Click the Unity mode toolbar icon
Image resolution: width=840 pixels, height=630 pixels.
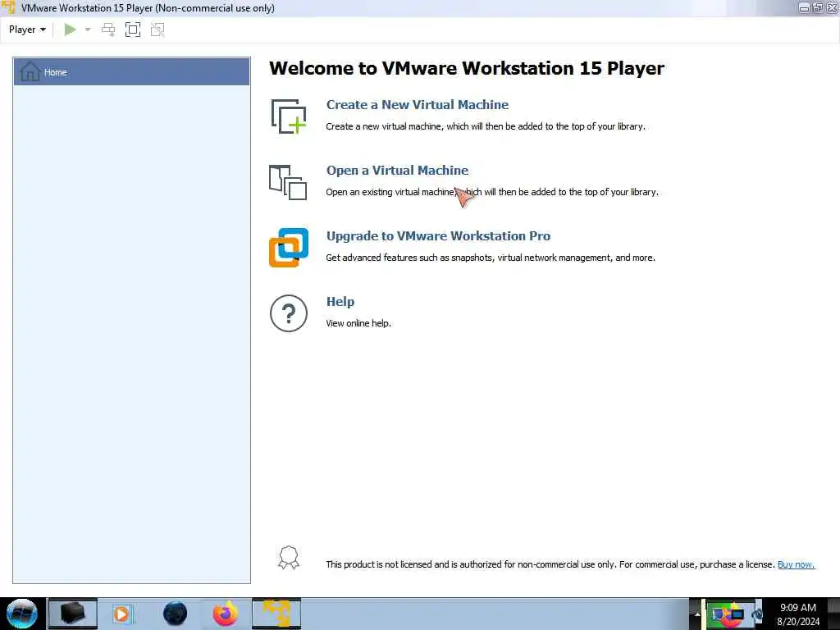[157, 30]
